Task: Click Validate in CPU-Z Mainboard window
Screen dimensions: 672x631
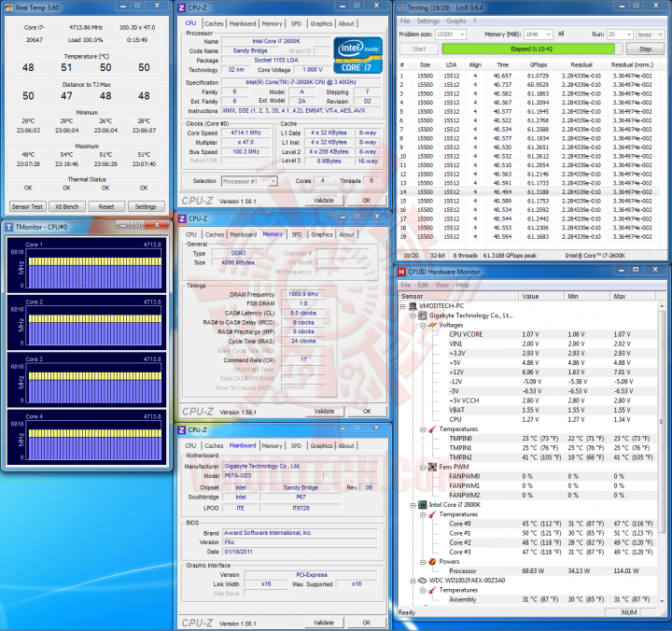Action: pyautogui.click(x=324, y=623)
